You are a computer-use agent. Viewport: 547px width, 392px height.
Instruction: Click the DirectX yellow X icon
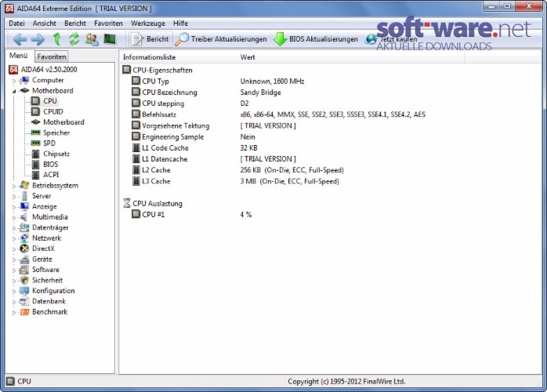[x=24, y=249]
